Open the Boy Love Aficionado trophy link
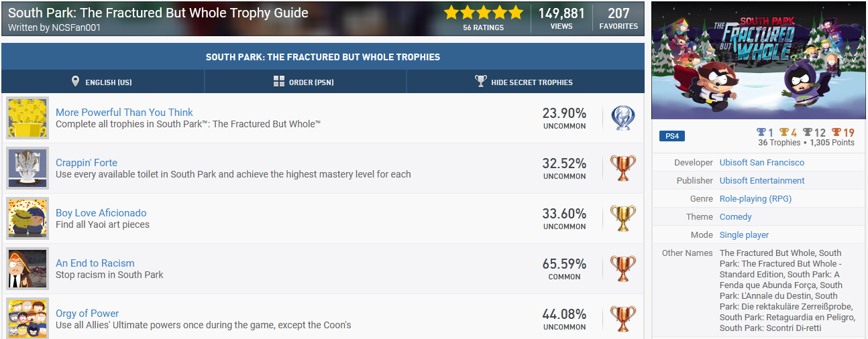 [101, 213]
